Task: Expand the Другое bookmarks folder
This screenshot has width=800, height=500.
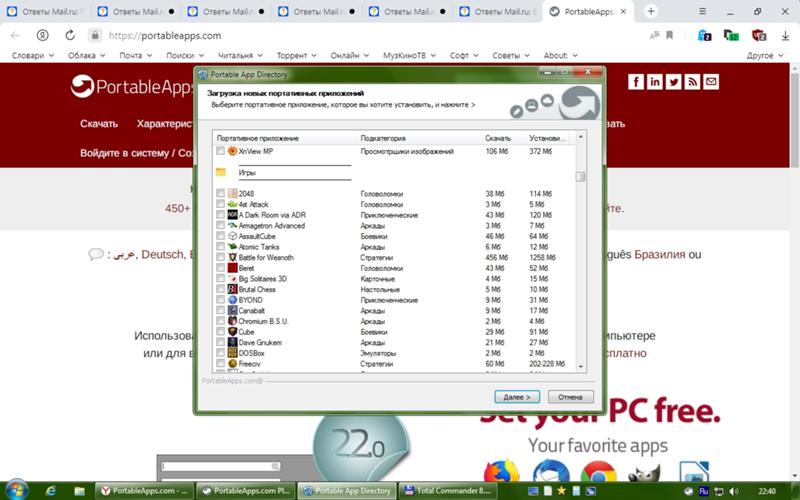Action: point(765,55)
